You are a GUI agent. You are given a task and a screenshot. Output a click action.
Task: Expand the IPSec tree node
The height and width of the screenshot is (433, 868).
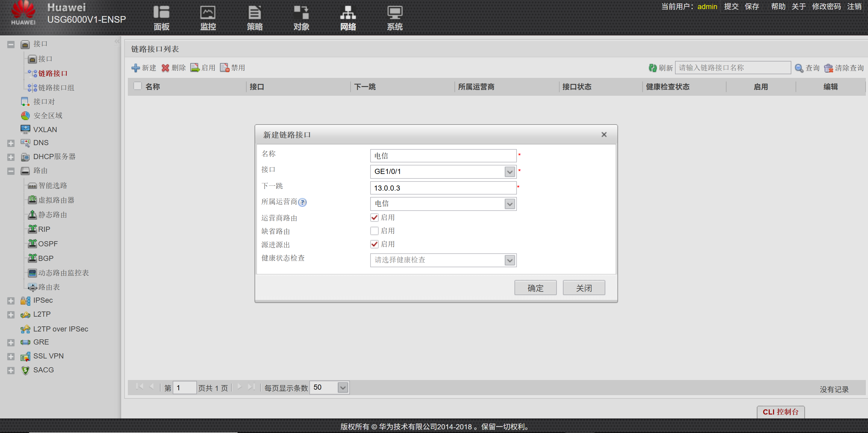11,301
